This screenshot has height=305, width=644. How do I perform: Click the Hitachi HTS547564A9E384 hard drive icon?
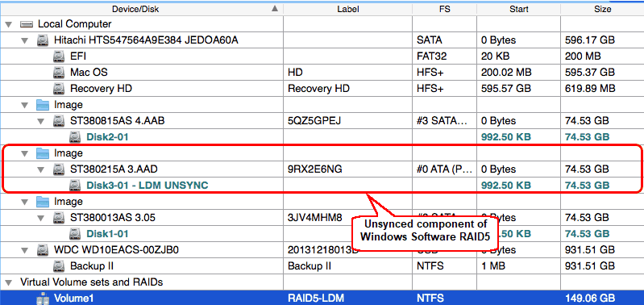coord(43,40)
